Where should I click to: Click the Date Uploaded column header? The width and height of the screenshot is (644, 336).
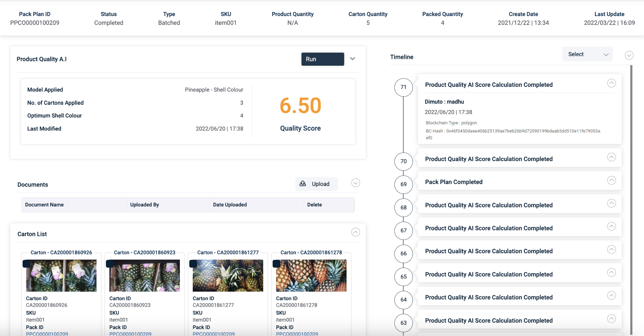click(230, 205)
